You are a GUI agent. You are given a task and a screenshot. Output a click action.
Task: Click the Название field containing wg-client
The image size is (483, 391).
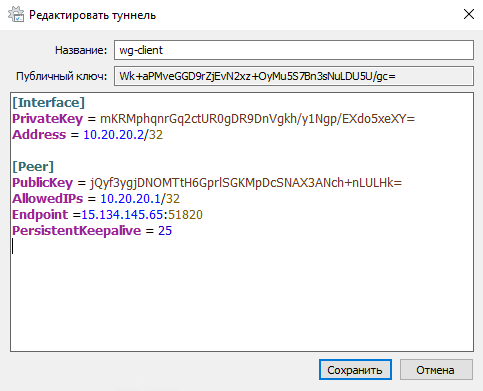click(x=294, y=50)
